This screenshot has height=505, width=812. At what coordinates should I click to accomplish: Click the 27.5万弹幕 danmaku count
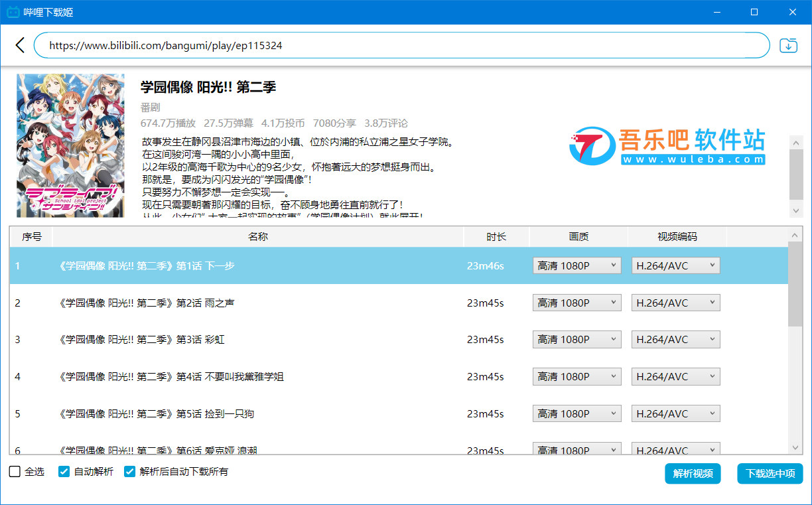228,123
